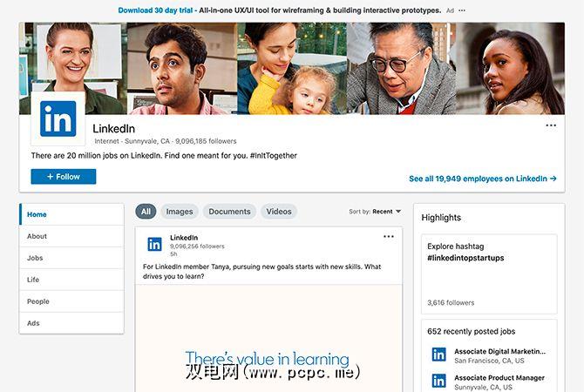Follow the LinkedIn company page
This screenshot has height=392, width=584.
pyautogui.click(x=64, y=177)
